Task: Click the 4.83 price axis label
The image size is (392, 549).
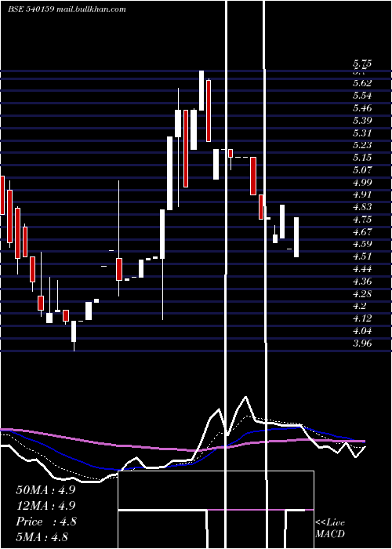Action: [x=362, y=207]
